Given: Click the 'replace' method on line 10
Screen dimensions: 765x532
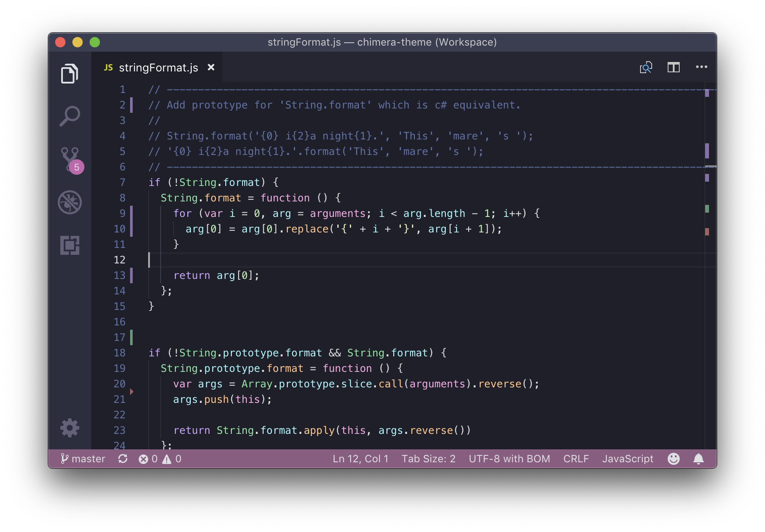Looking at the screenshot, I should pos(307,229).
